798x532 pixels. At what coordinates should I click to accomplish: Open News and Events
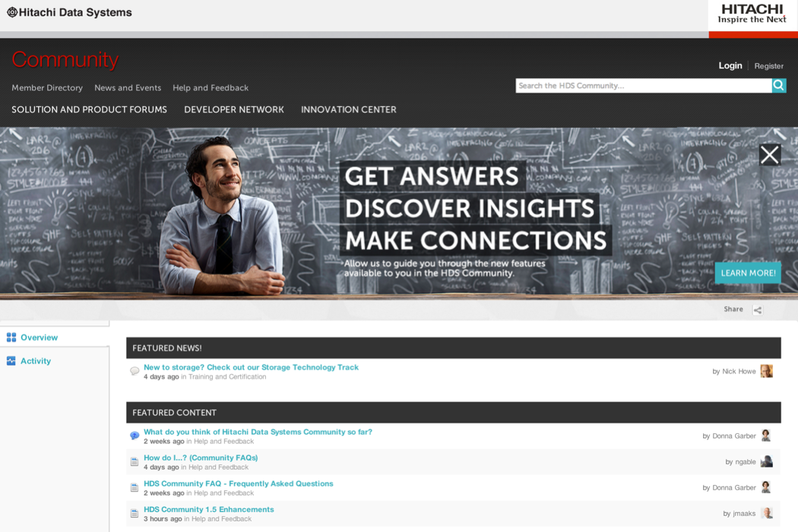(128, 87)
